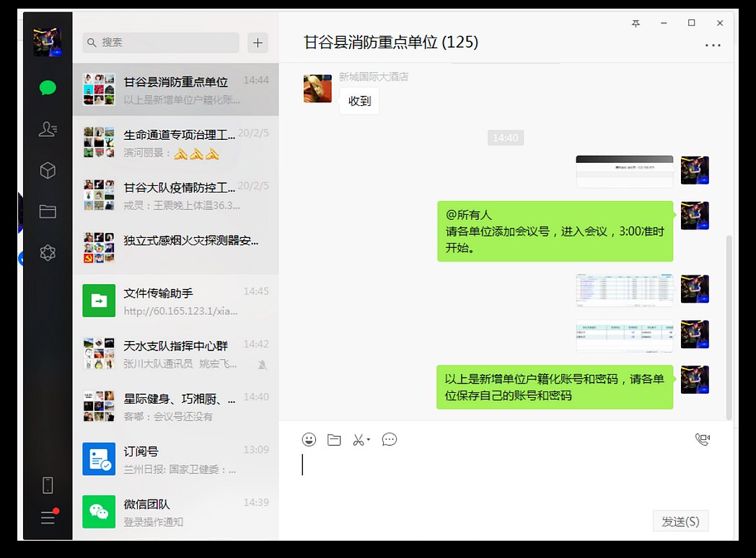Click the send file folder icon
Image resolution: width=756 pixels, height=558 pixels.
[x=334, y=440]
